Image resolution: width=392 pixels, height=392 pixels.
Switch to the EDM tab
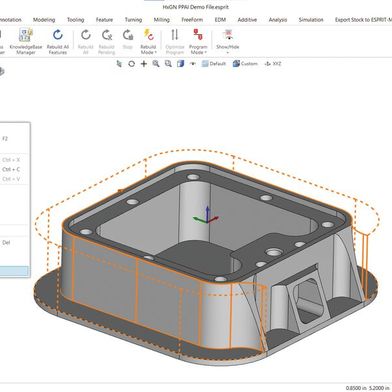(220, 20)
